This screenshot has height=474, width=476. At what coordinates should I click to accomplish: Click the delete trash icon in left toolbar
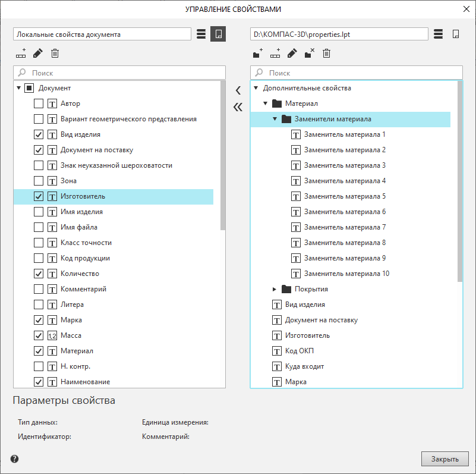[55, 54]
